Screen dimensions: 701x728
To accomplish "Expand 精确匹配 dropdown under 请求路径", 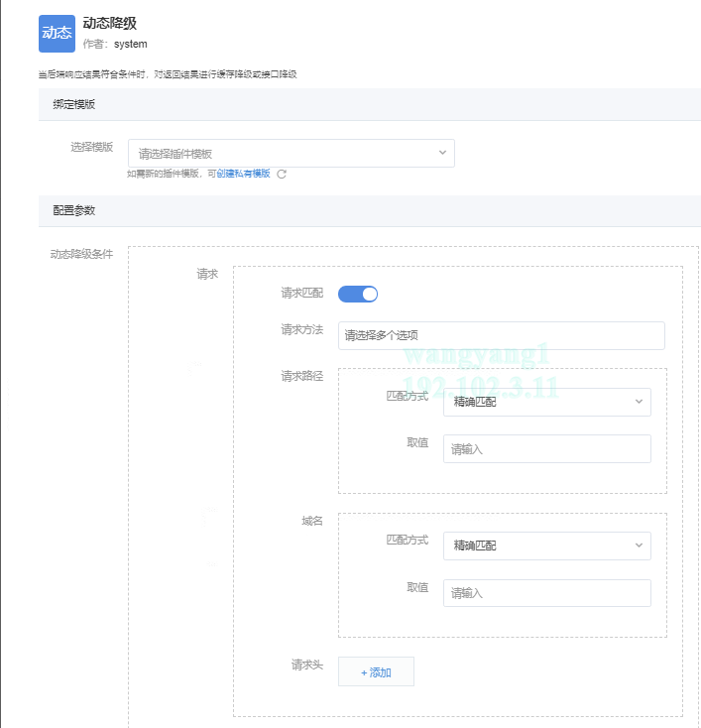I will [545, 402].
